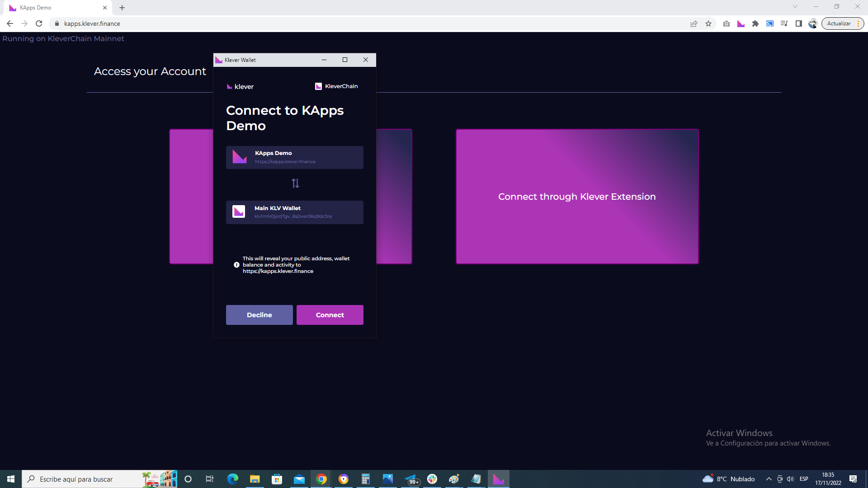Minimize the Klever Wallet popup window
The image size is (868, 488).
(324, 60)
